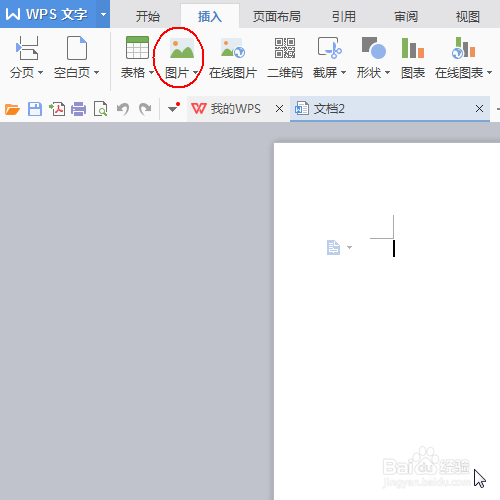Save document with the floppy disk icon
Image resolution: width=500 pixels, height=500 pixels.
tap(35, 109)
